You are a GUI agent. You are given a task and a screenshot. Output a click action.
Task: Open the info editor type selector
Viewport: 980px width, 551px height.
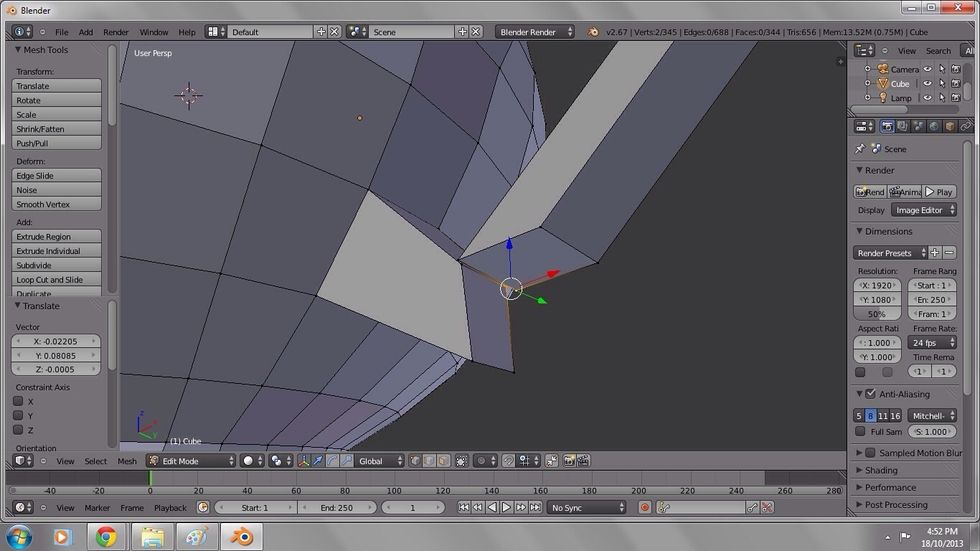[x=22, y=31]
